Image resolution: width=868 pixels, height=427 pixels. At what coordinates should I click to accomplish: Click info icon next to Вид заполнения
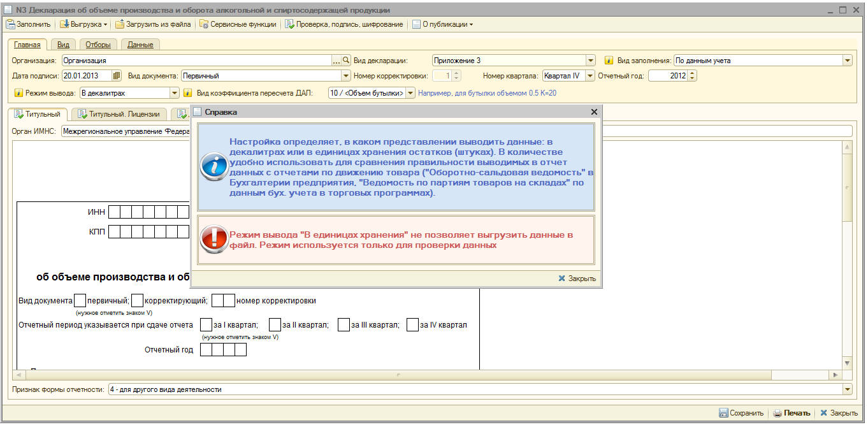click(x=609, y=61)
